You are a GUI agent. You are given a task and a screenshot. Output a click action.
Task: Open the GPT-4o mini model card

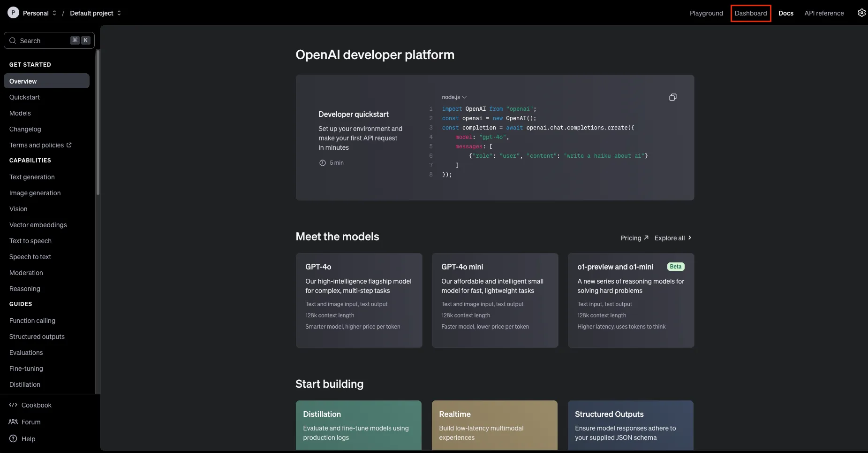pyautogui.click(x=495, y=300)
